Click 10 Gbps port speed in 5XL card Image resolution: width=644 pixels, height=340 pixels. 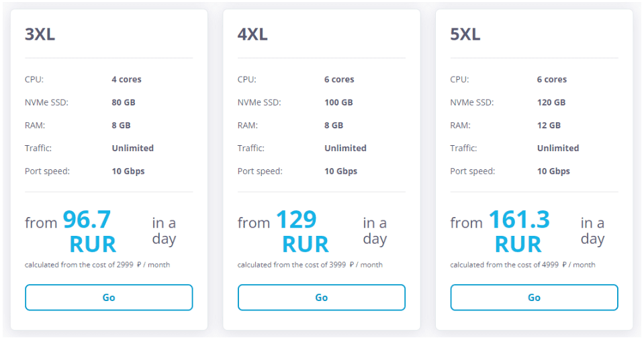pyautogui.click(x=553, y=171)
